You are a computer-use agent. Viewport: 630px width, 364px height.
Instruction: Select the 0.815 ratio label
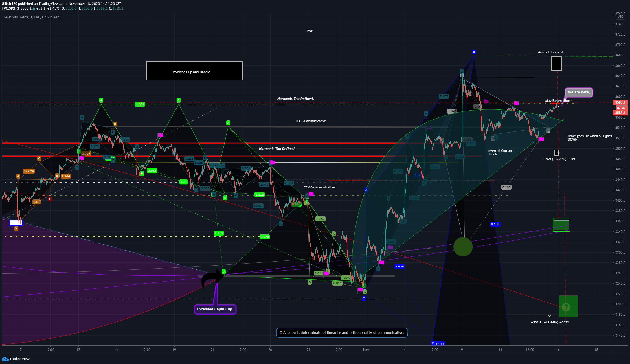tap(337, 283)
